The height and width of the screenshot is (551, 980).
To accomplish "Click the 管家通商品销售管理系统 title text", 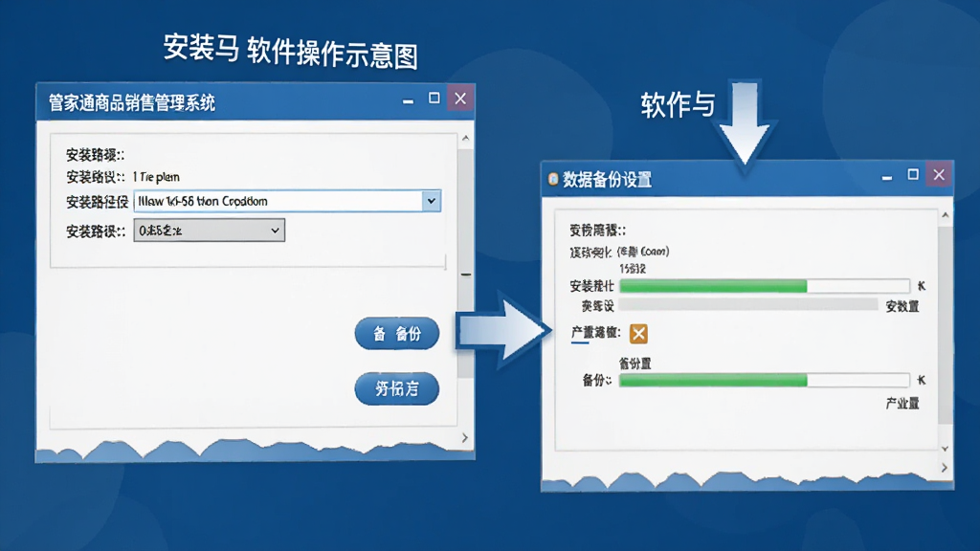I will click(132, 102).
